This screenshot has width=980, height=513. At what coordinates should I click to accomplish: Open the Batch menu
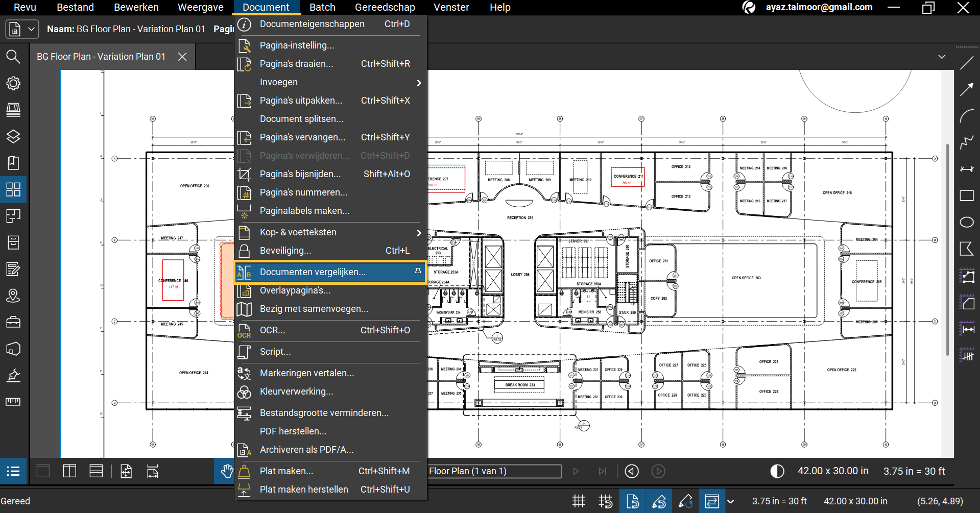(x=322, y=7)
